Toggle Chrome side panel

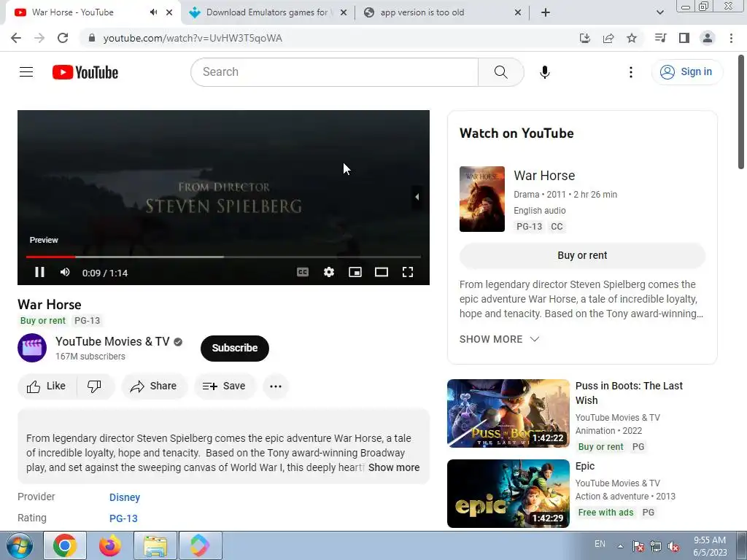click(684, 38)
